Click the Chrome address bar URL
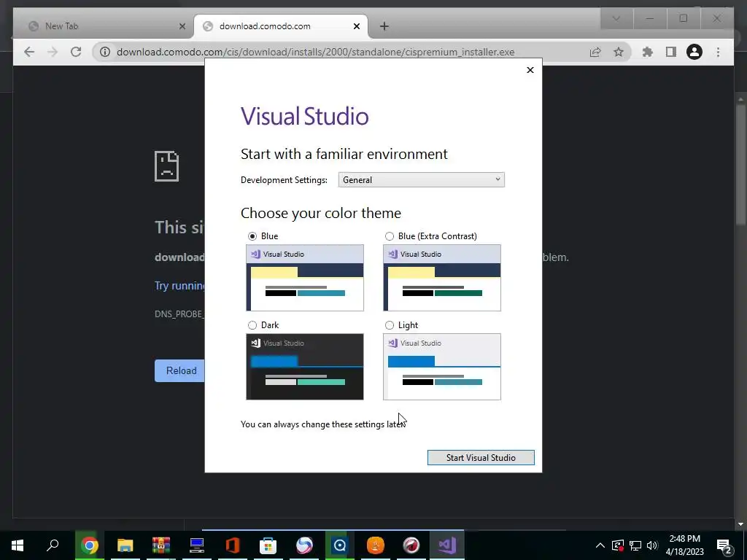Viewport: 747px width, 560px height. coord(315,52)
